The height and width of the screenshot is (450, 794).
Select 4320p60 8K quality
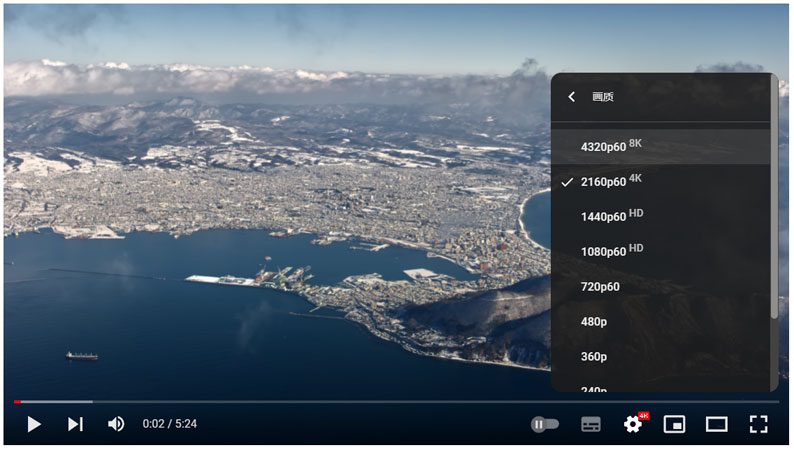click(x=610, y=146)
